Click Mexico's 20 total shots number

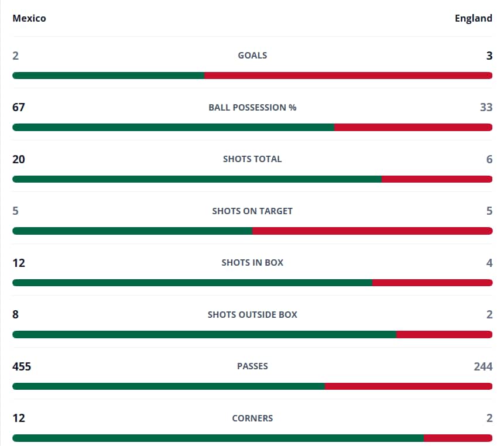19,159
